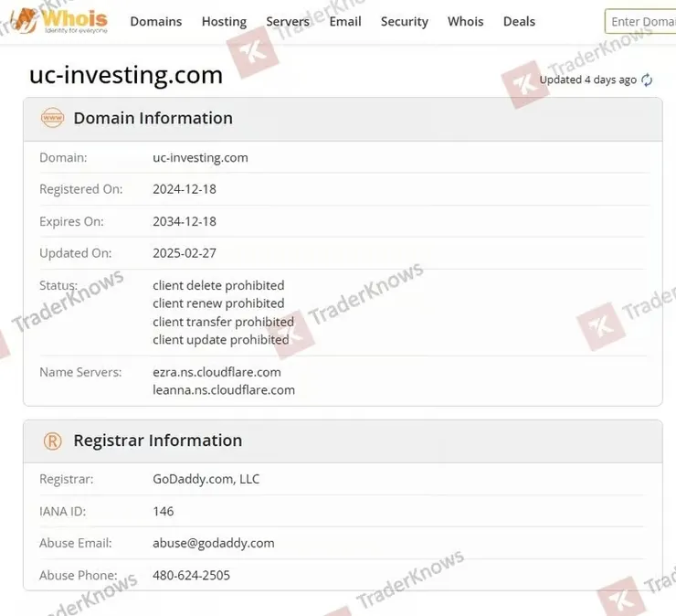Click the Expires On label
This screenshot has width=676, height=616.
click(x=71, y=221)
